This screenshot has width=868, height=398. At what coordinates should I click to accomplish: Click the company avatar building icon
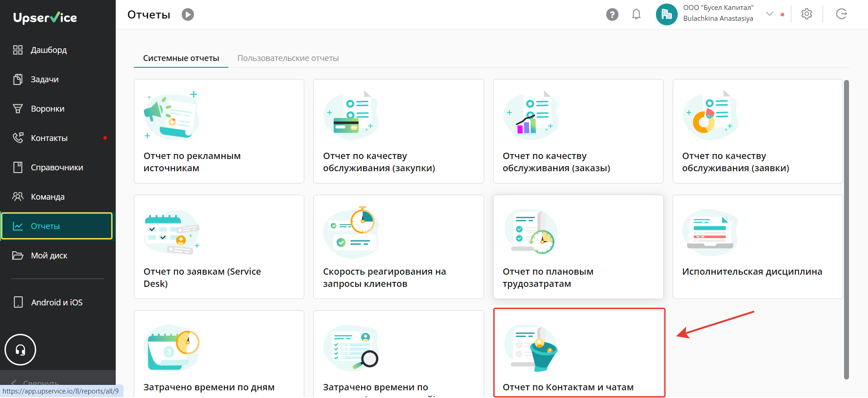tap(667, 14)
